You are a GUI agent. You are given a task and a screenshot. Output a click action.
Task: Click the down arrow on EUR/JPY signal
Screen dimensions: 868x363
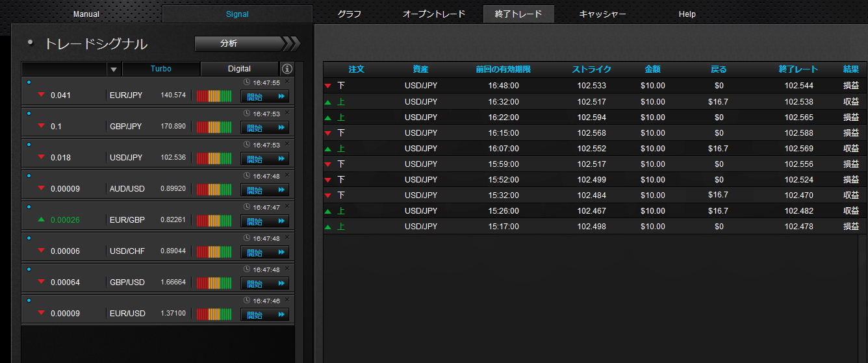(42, 95)
